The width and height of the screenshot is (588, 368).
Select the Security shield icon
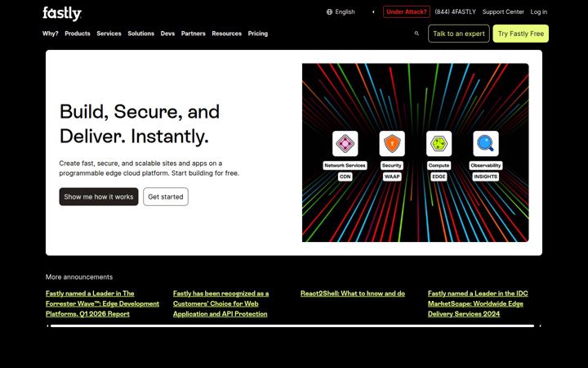pyautogui.click(x=392, y=143)
